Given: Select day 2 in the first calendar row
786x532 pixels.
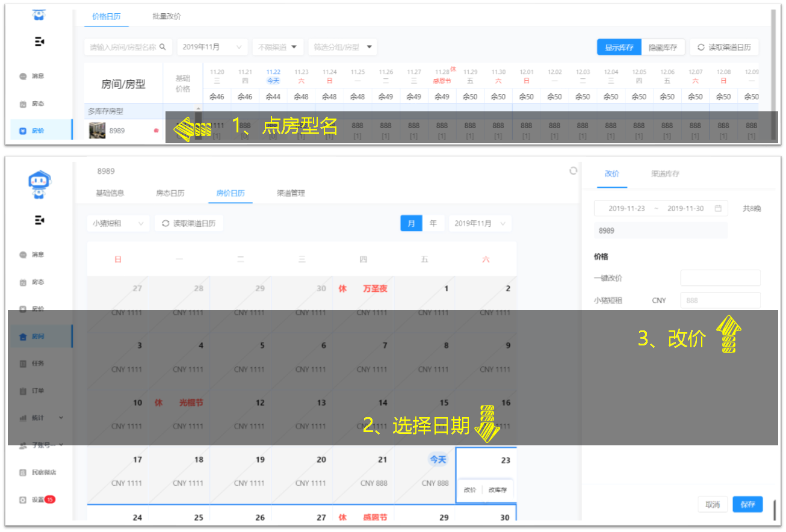Looking at the screenshot, I should [x=486, y=305].
